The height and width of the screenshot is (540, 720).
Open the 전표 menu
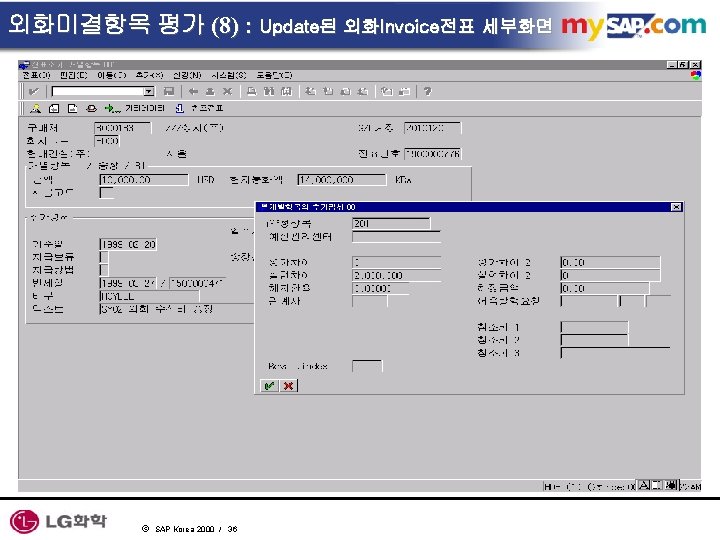36,75
